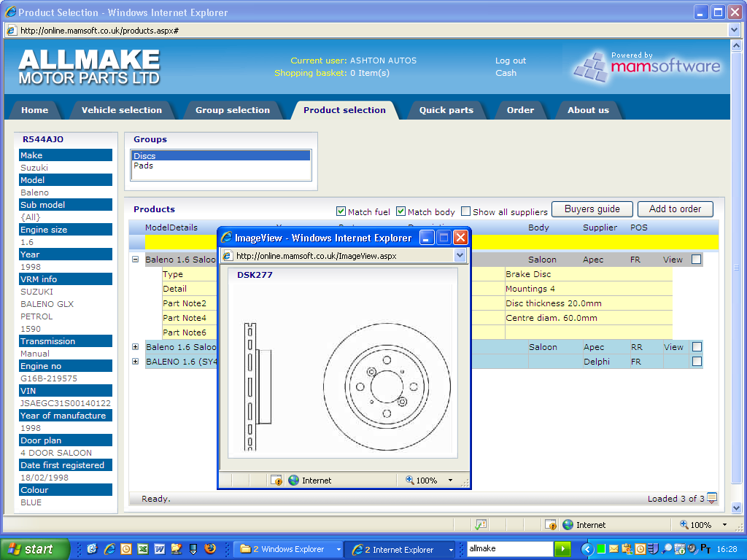Switch to the Group selection tab

233,110
